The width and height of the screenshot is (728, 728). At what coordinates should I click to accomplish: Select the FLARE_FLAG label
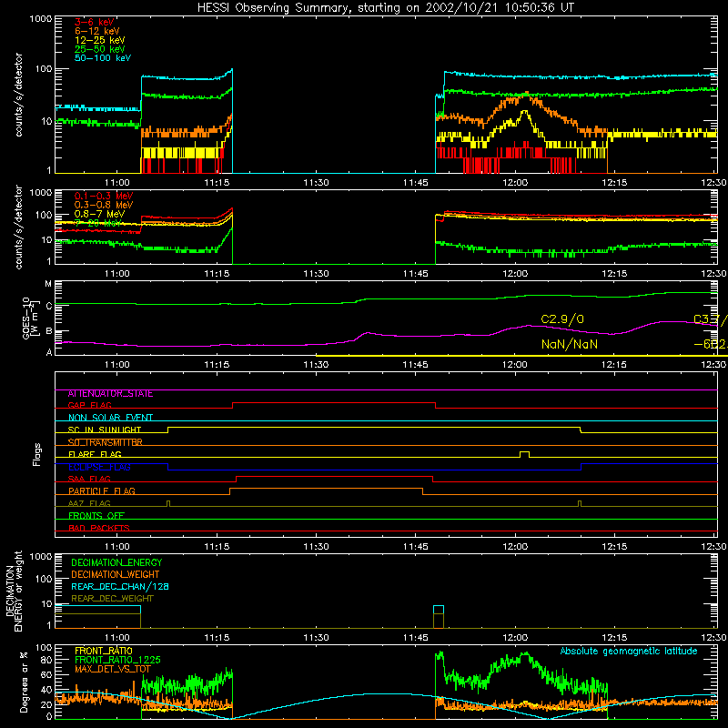95,454
